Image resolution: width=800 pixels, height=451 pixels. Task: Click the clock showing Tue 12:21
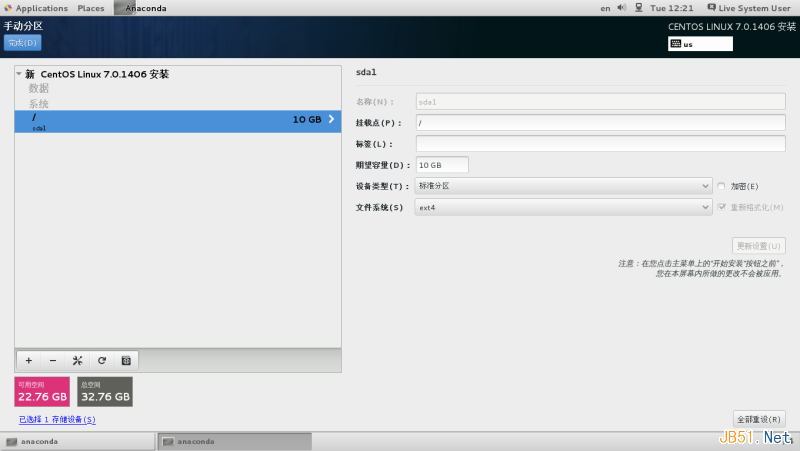tap(671, 8)
